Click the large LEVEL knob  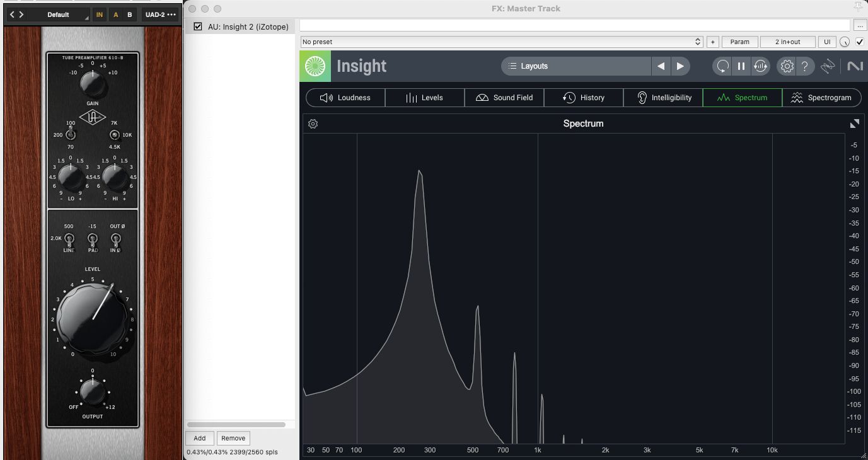point(93,319)
